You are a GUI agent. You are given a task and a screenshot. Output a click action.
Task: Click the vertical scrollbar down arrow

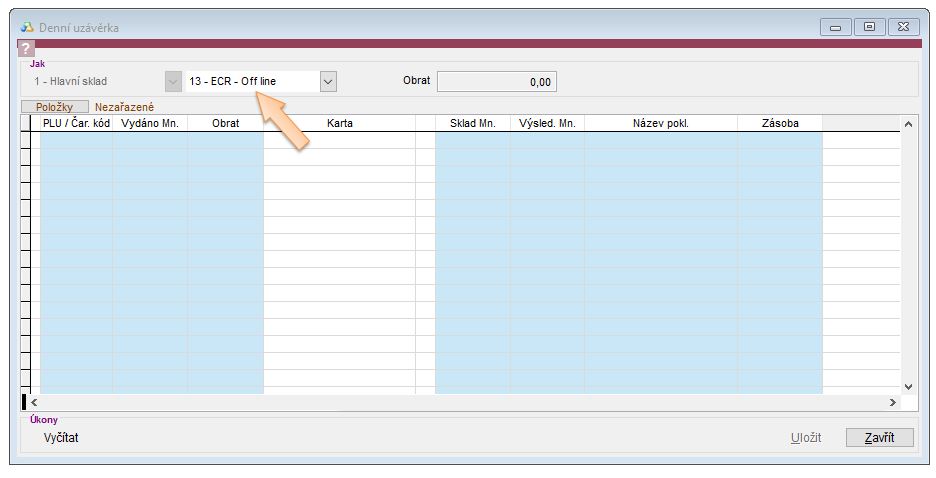(908, 385)
